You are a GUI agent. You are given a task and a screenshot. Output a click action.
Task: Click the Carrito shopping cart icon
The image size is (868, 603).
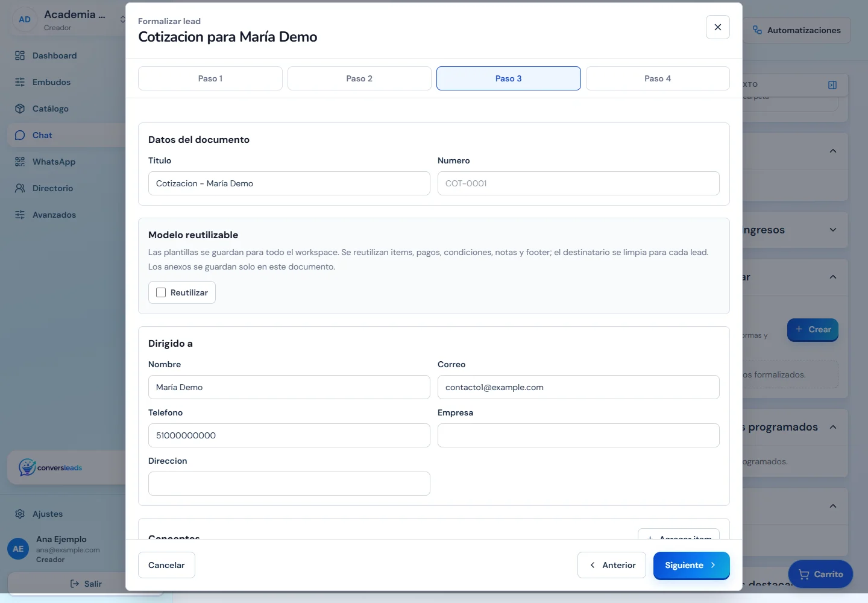[804, 574]
